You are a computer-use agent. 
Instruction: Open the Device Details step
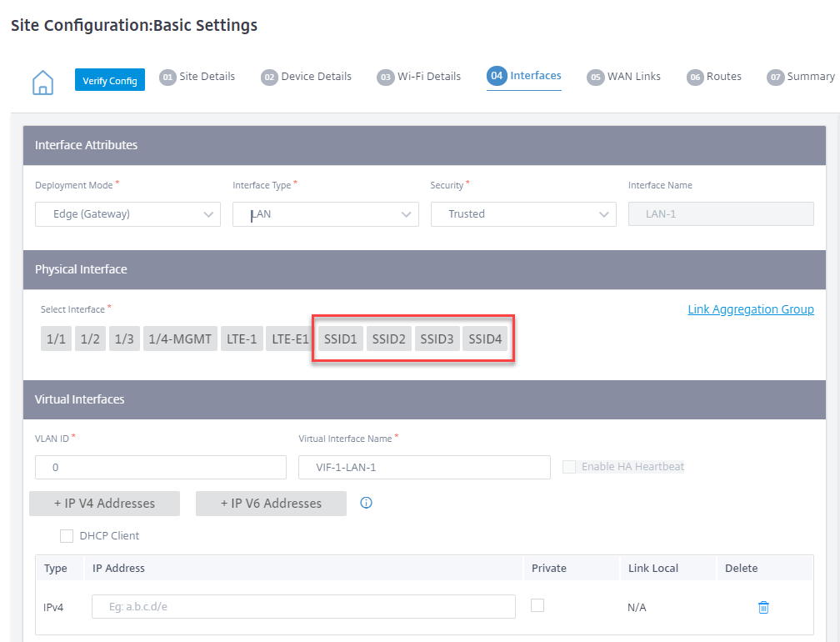click(307, 77)
